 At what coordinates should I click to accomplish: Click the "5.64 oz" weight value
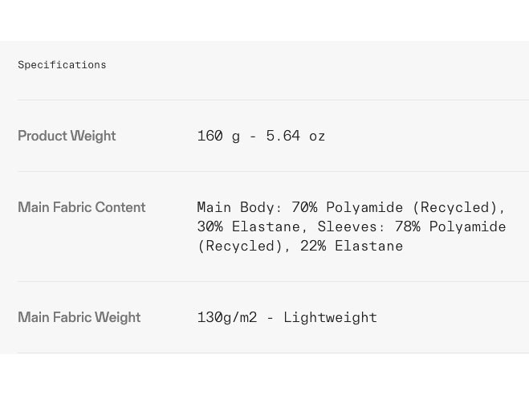pos(295,136)
